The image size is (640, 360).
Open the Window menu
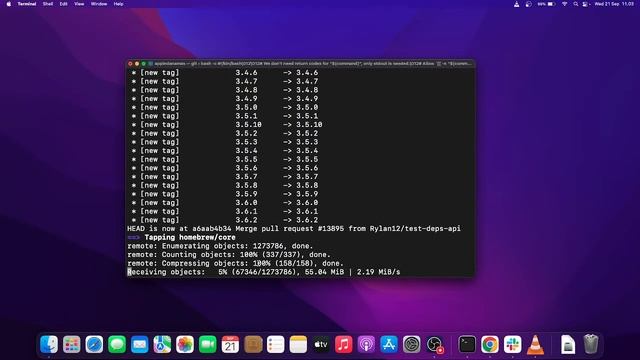point(99,4)
